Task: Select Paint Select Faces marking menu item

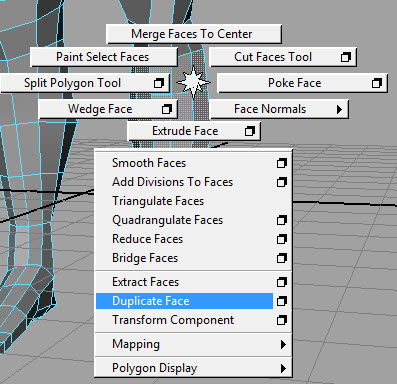Action: point(103,57)
